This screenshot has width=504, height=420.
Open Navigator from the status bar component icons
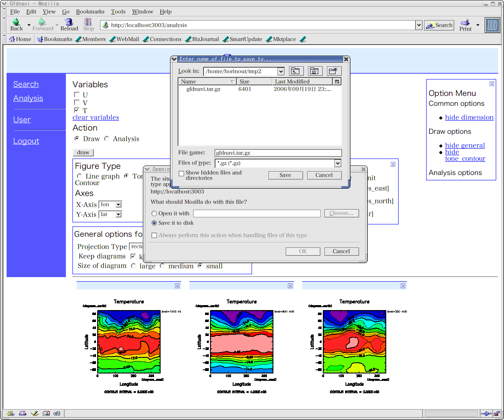coord(11,413)
